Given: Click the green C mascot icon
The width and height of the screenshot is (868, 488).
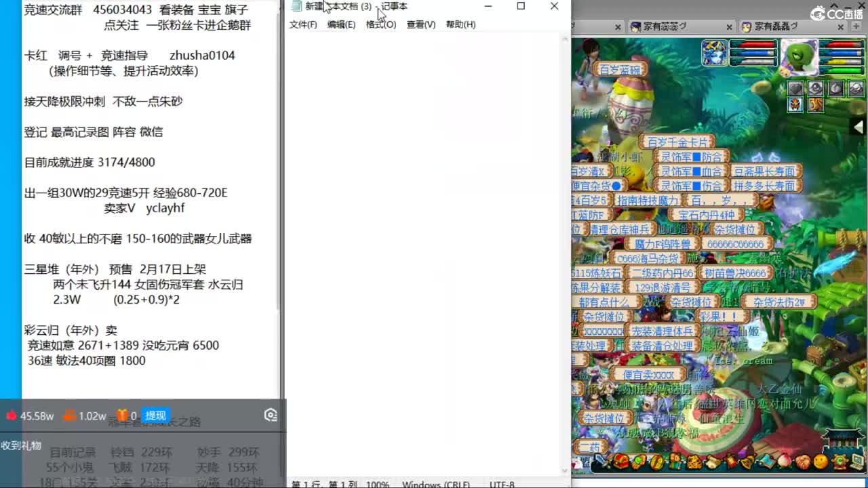Looking at the screenshot, I should 840,462.
